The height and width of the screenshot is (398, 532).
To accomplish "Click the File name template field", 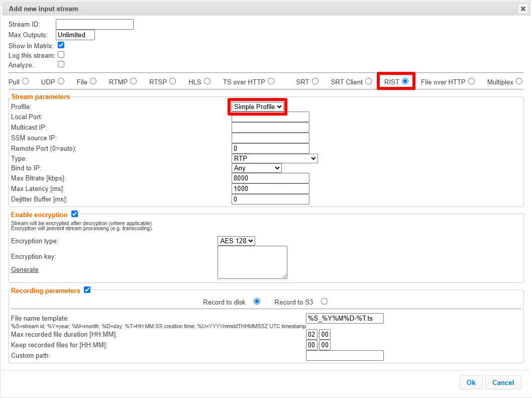I will click(345, 318).
